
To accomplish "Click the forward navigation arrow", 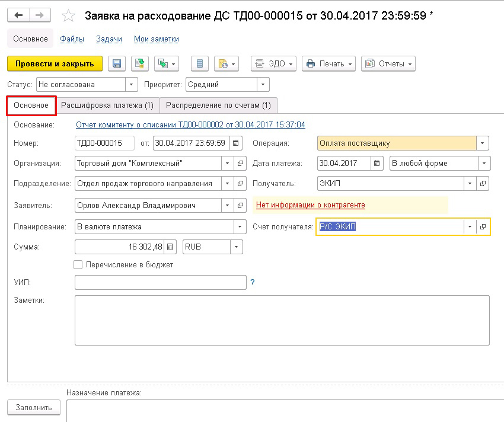I will [x=40, y=15].
